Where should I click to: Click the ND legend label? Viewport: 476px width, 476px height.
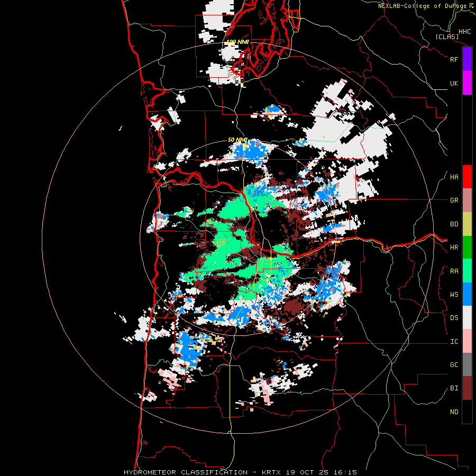point(454,412)
